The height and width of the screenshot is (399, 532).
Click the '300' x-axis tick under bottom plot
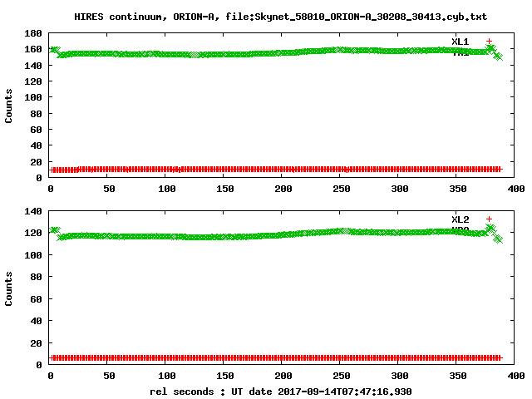[x=400, y=376]
